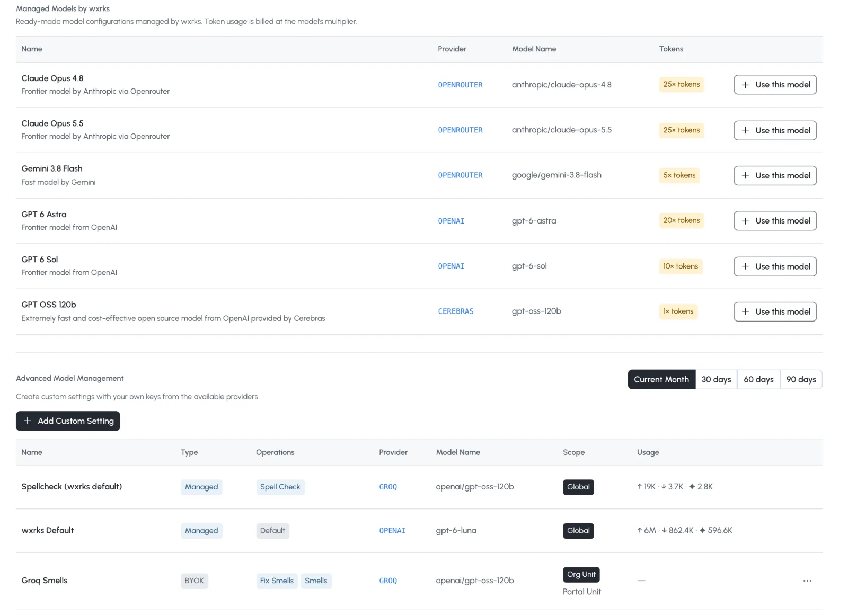
Task: Click Add Custom Setting button
Action: click(x=68, y=421)
